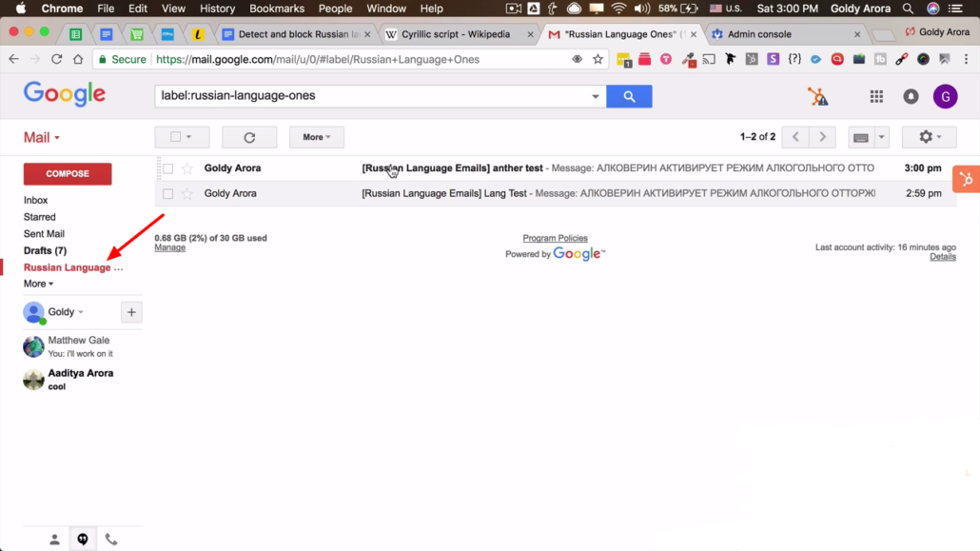Open the Mail switcher dropdown
980x551 pixels.
(41, 138)
